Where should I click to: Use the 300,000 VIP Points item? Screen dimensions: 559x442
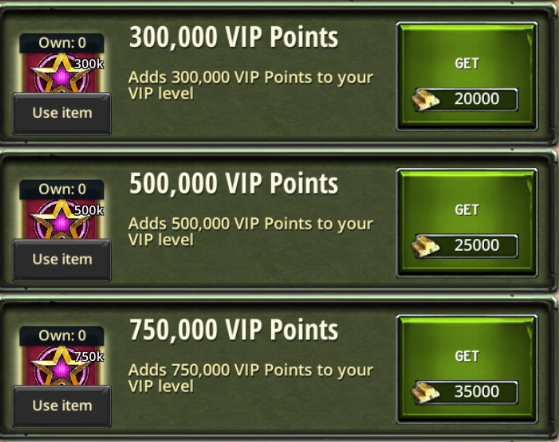(62, 113)
